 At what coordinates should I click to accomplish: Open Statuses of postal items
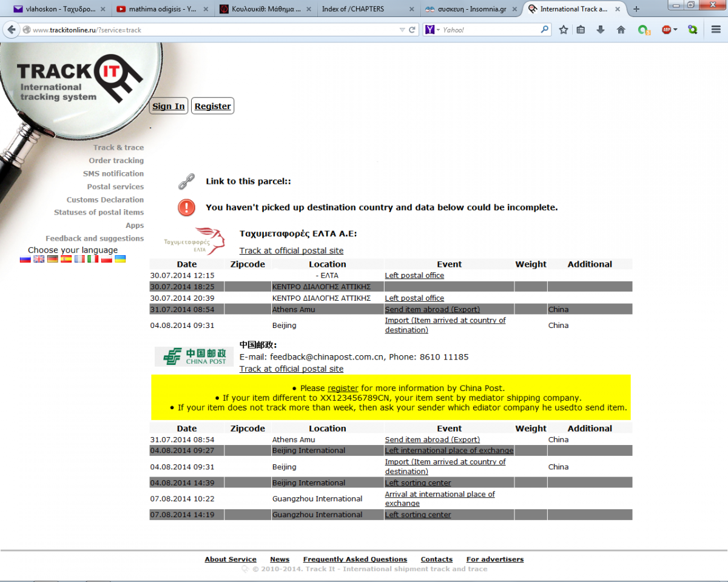coord(99,212)
